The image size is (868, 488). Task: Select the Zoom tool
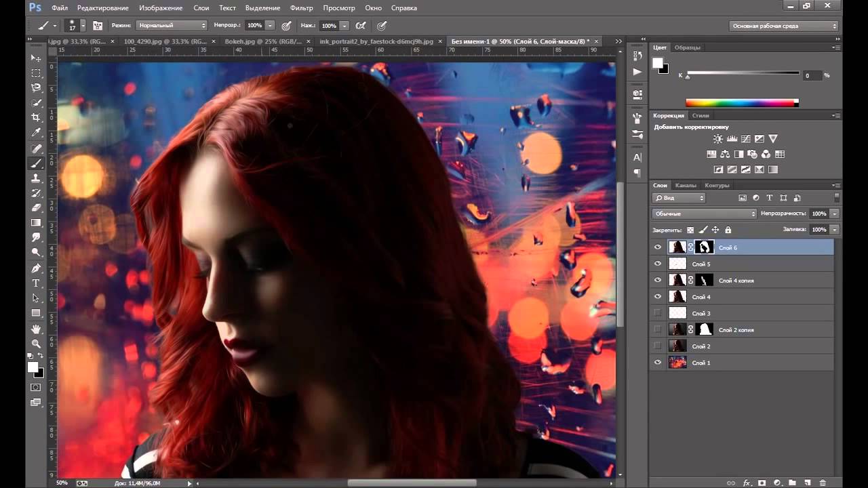click(x=36, y=344)
